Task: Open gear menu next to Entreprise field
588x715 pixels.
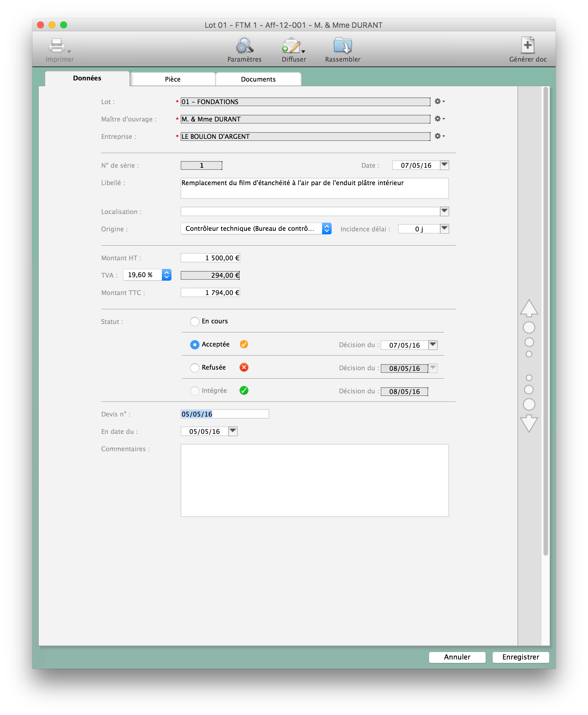Action: click(x=439, y=136)
